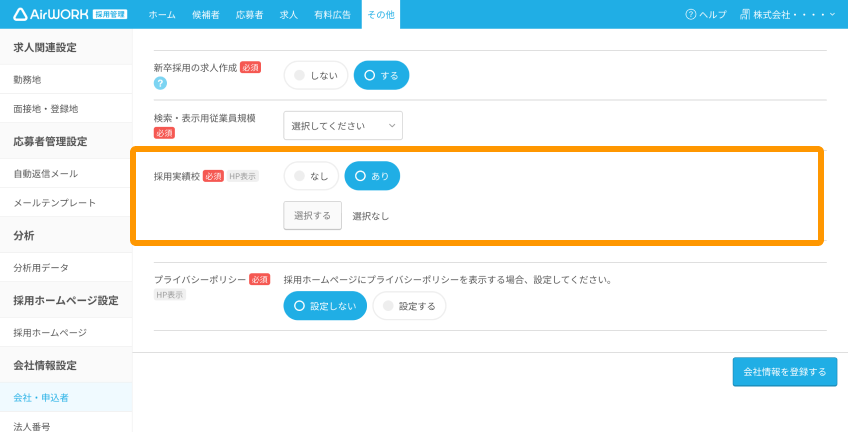Select the 有料広告 tab
Image resolution: width=848 pixels, height=432 pixels.
click(333, 15)
